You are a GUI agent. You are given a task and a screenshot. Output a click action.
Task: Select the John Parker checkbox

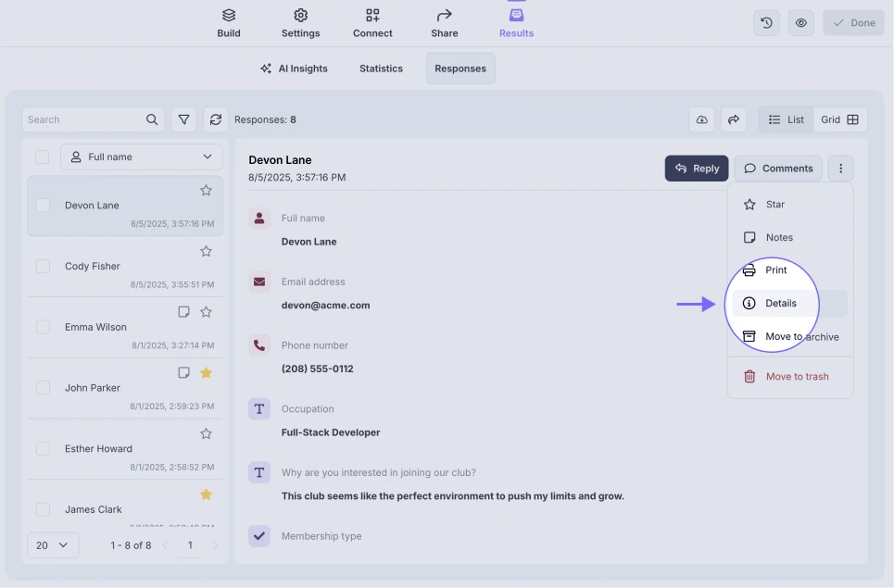point(43,388)
